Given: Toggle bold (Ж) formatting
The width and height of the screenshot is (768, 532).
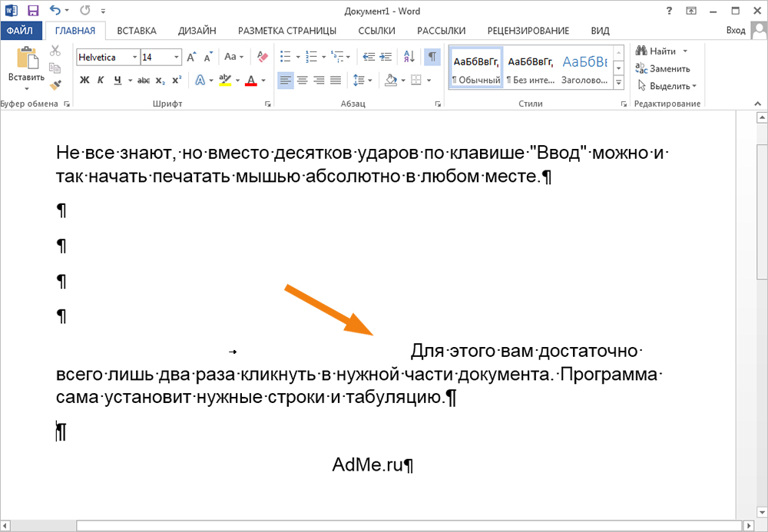Looking at the screenshot, I should (x=84, y=81).
